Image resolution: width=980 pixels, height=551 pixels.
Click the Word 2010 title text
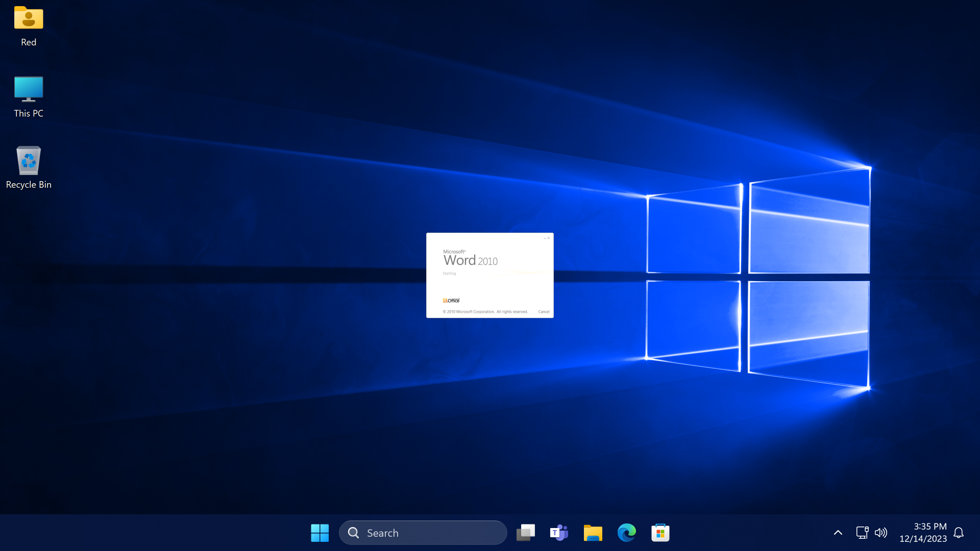470,260
